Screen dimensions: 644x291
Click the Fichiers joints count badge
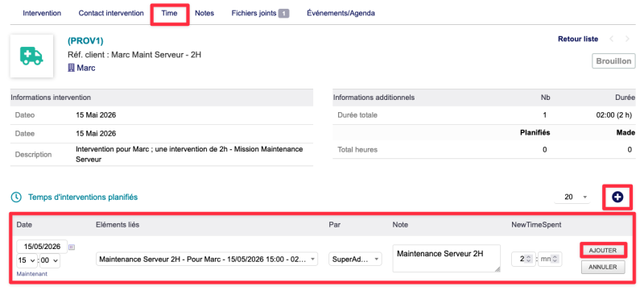coord(284,14)
